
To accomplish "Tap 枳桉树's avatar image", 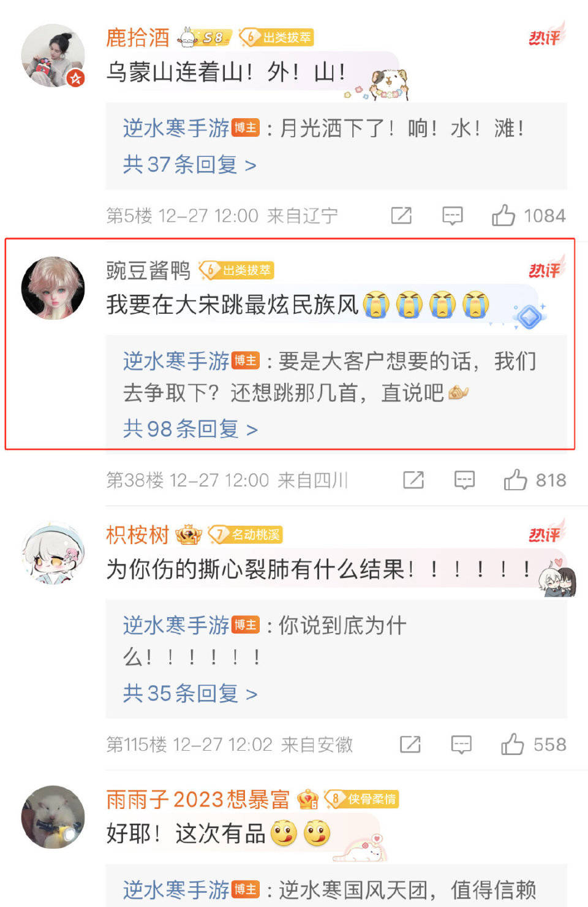I will (x=53, y=552).
